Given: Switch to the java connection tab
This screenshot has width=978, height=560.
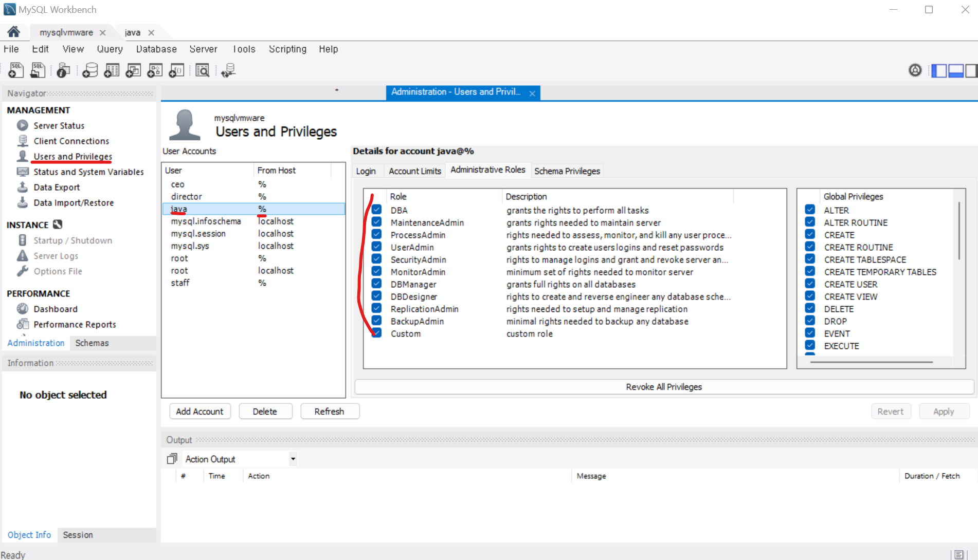Looking at the screenshot, I should pos(133,32).
